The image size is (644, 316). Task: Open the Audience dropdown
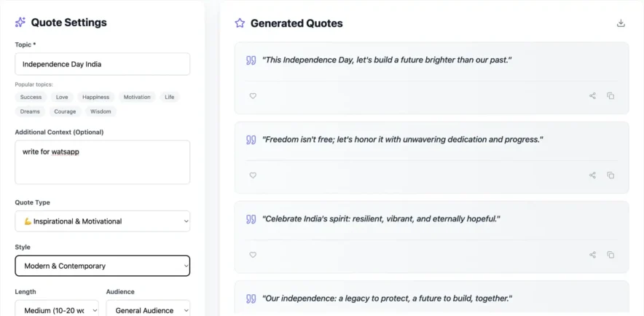pyautogui.click(x=148, y=310)
